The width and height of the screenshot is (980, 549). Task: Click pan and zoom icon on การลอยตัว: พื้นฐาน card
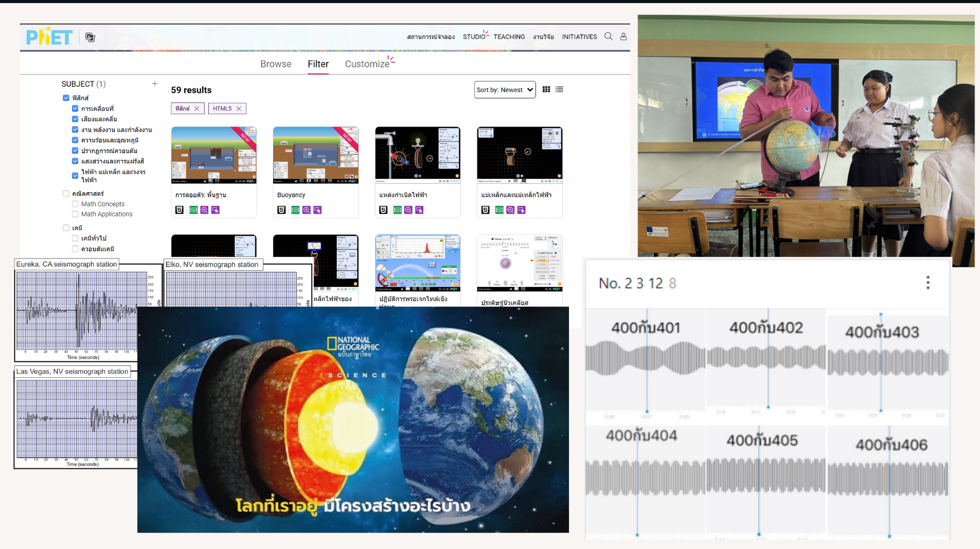click(x=204, y=210)
